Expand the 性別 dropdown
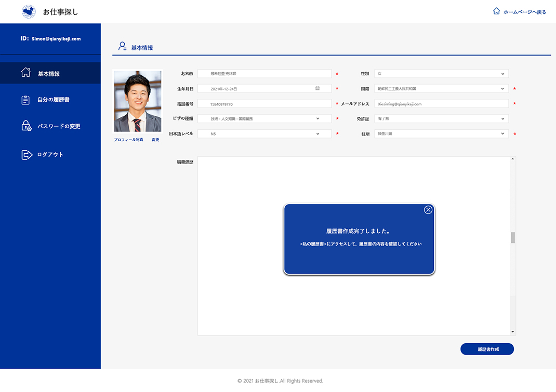Screen dimensions: 556x392 502,74
